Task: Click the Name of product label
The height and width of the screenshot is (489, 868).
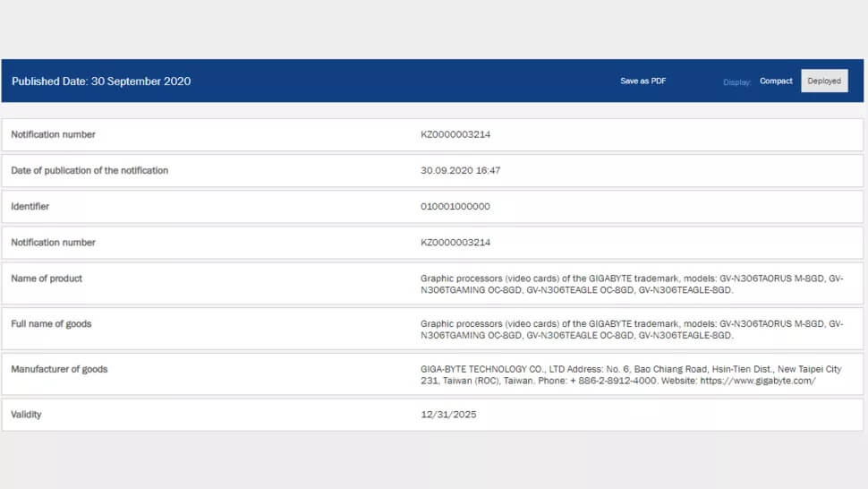Action: click(x=47, y=279)
